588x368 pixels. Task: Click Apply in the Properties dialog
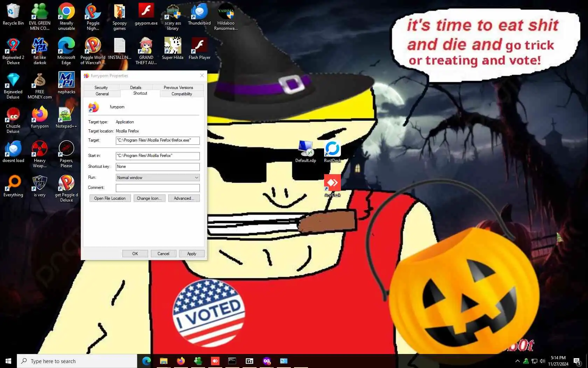coord(191,254)
